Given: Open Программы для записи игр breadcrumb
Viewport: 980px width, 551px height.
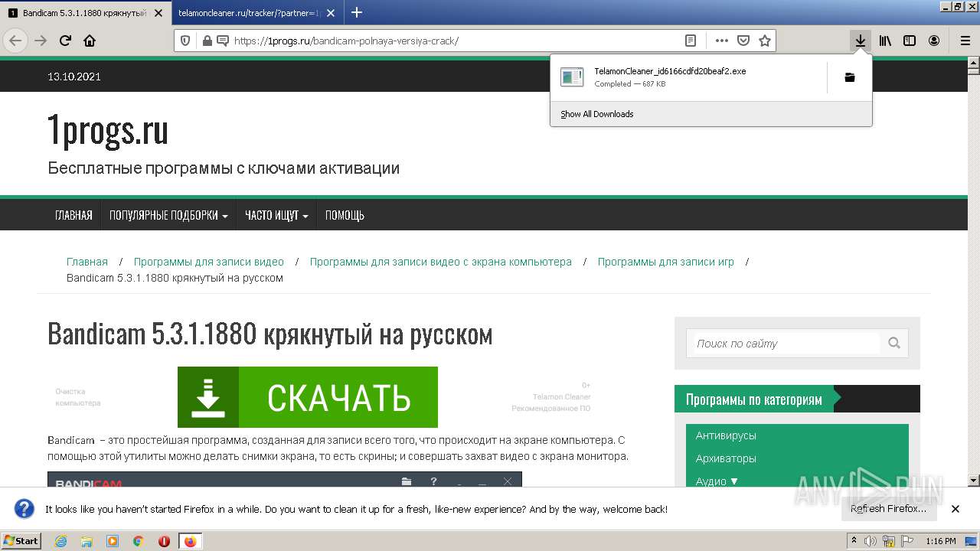Looking at the screenshot, I should (x=666, y=262).
